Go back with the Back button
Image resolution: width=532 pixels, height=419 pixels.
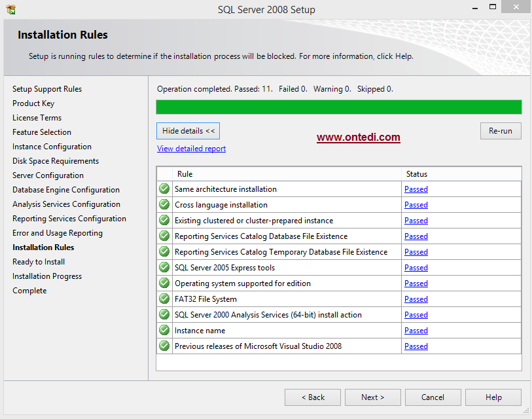click(313, 397)
